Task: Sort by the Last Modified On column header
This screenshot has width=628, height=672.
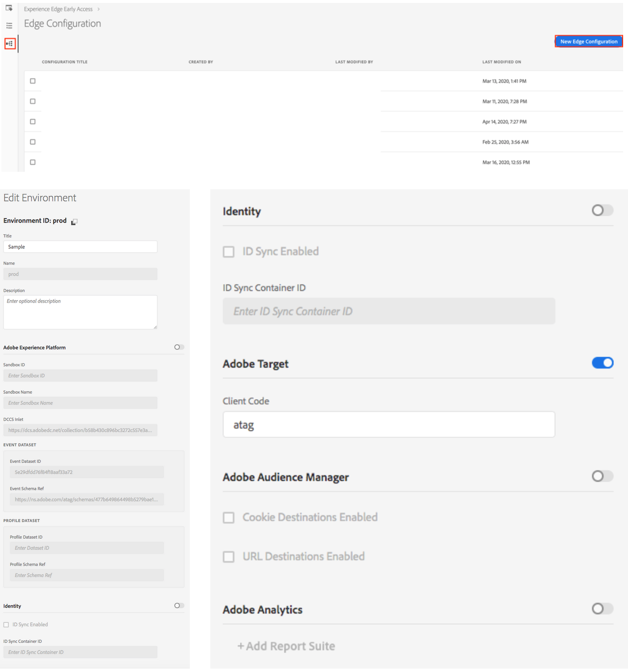Action: (x=502, y=61)
